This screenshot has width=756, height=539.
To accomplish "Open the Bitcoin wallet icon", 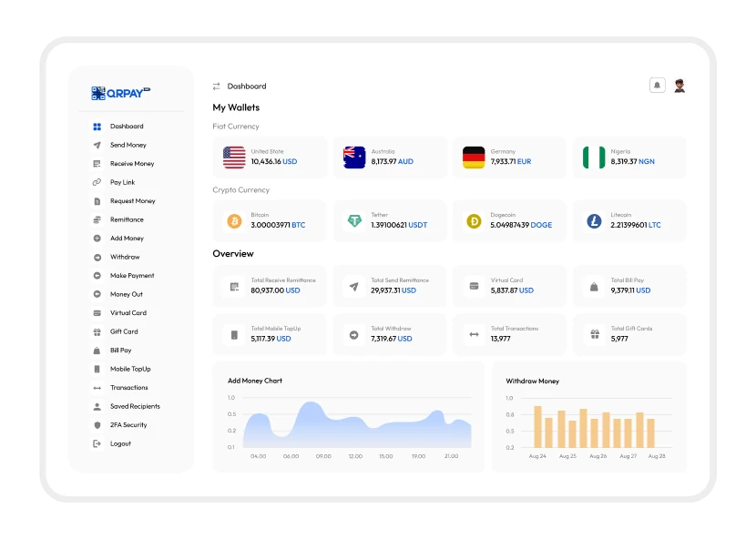I will click(x=234, y=221).
